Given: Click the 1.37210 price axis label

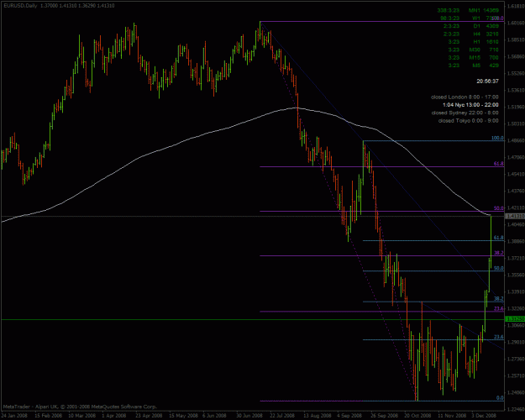Looking at the screenshot, I should coord(516,258).
